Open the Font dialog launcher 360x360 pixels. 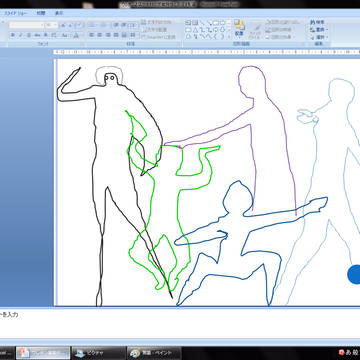tap(82, 44)
